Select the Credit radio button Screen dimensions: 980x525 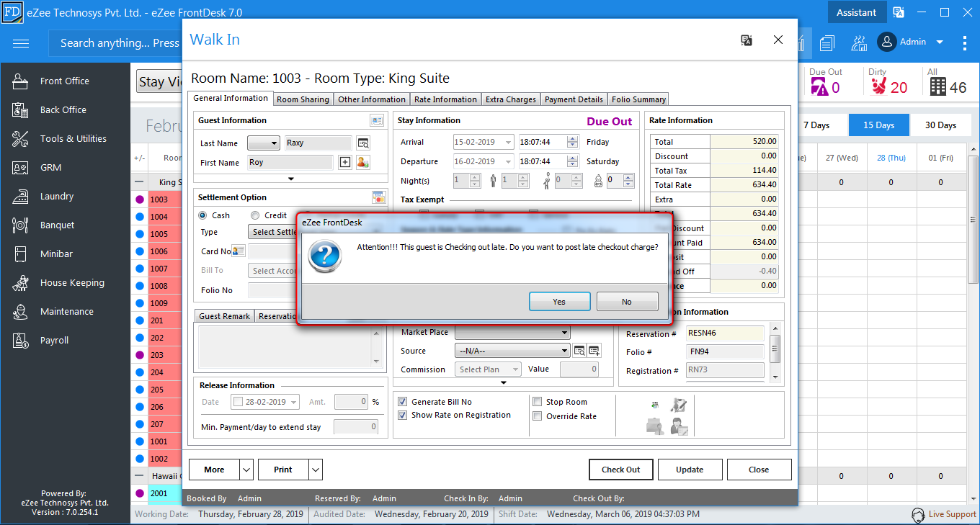[x=255, y=215]
